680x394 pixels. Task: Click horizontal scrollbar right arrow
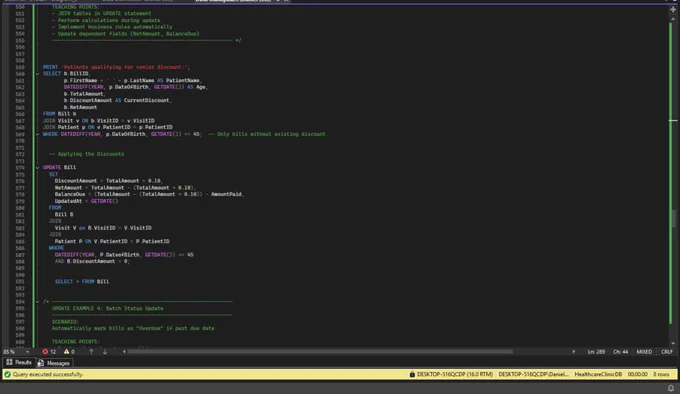click(x=573, y=352)
